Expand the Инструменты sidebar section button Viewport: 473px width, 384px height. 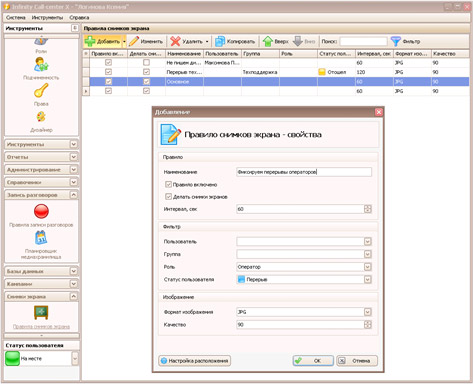(74, 144)
